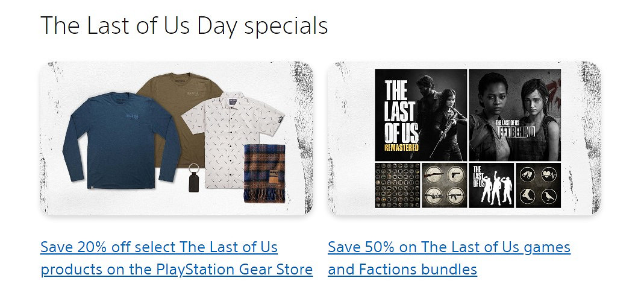The image size is (644, 304).
Task: Click the heartbeat icon in the skills bundle
Action: click(549, 176)
